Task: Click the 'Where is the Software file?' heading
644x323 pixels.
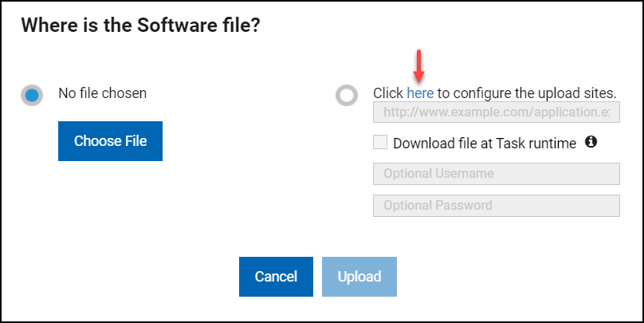Action: pyautogui.click(x=141, y=25)
